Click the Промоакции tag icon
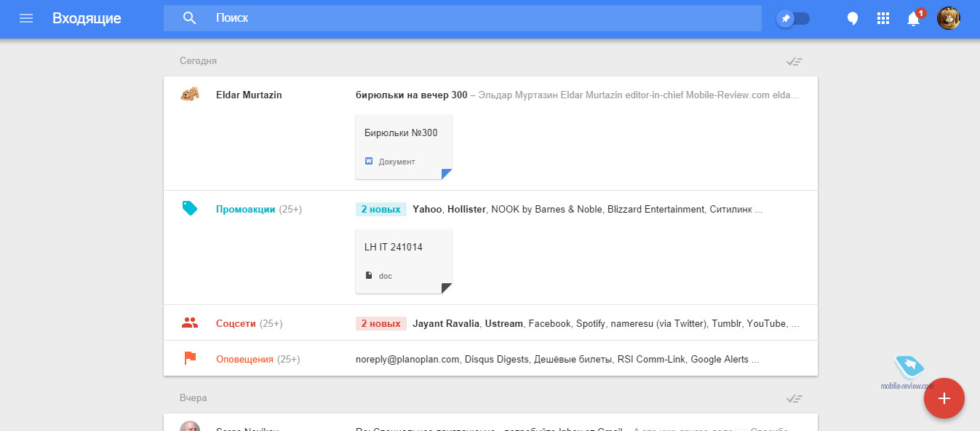The height and width of the screenshot is (431, 980). coord(190,209)
